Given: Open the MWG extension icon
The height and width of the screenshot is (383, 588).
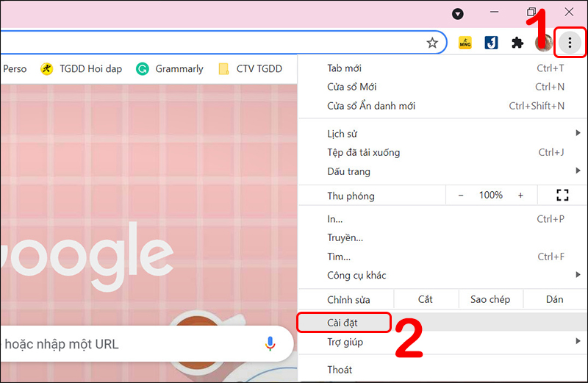Looking at the screenshot, I should click(x=465, y=43).
